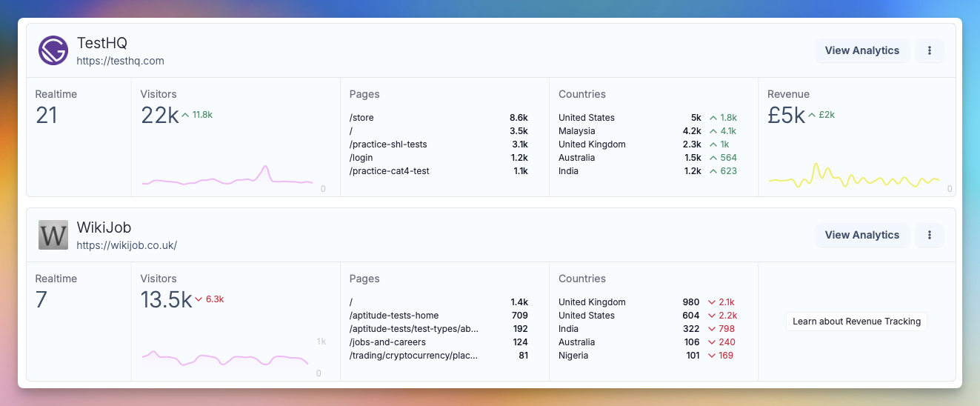Viewport: 980px width, 406px height.
Task: Click the TestHQ Pages heading
Action: (364, 94)
